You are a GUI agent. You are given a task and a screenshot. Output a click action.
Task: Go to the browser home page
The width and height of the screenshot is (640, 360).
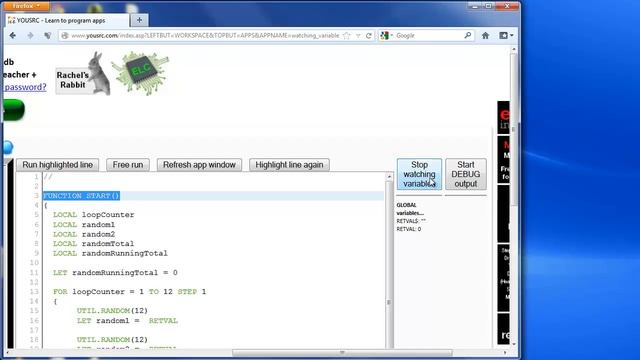485,36
